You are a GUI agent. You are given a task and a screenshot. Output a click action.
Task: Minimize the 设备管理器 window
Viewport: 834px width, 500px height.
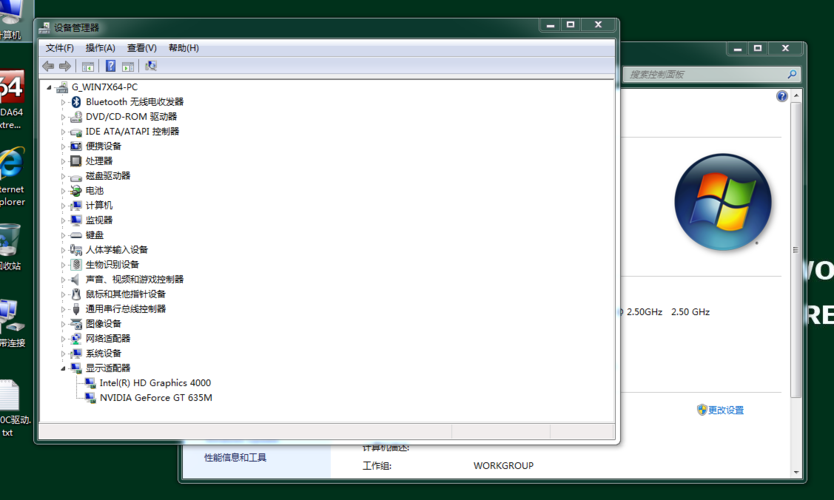pyautogui.click(x=550, y=24)
